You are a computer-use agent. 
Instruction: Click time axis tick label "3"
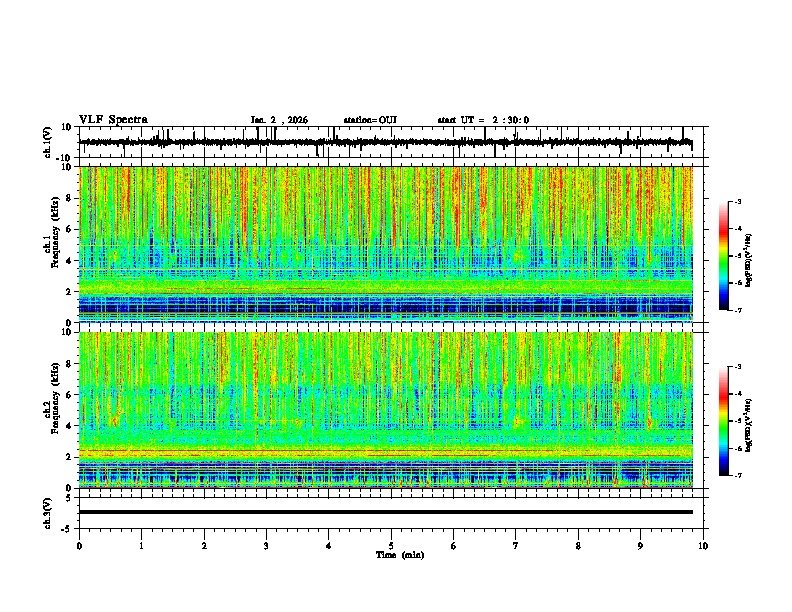(266, 546)
